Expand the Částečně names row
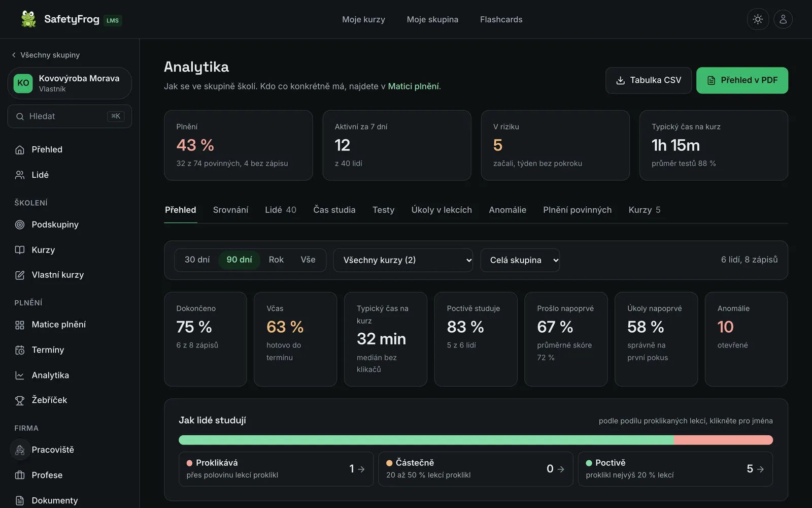The image size is (812, 508). pyautogui.click(x=476, y=469)
